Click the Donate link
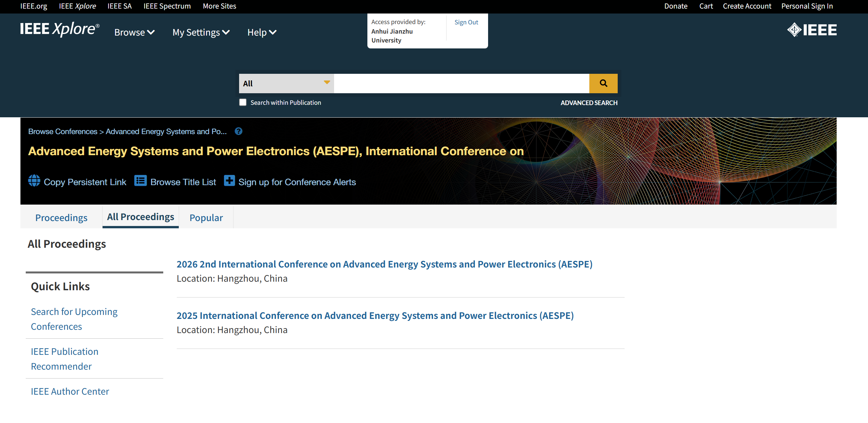 [x=676, y=6]
